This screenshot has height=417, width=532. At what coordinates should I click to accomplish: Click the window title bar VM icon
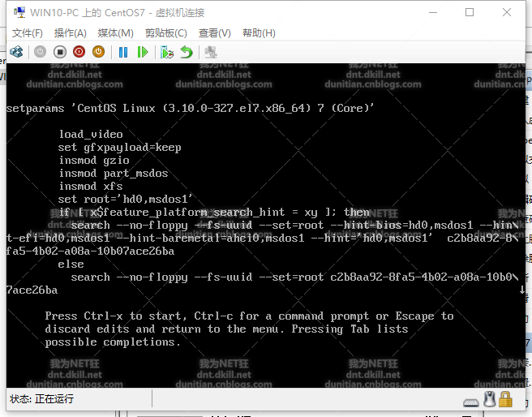click(19, 12)
